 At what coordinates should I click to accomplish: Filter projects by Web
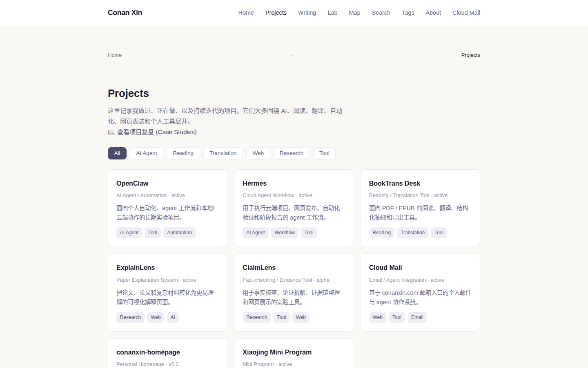[258, 153]
